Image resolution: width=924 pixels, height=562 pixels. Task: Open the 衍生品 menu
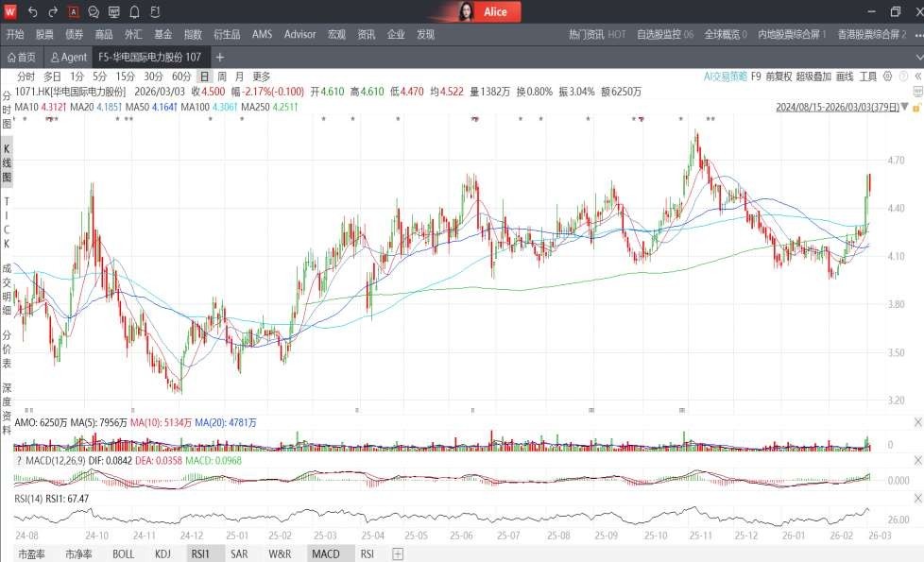tap(227, 34)
